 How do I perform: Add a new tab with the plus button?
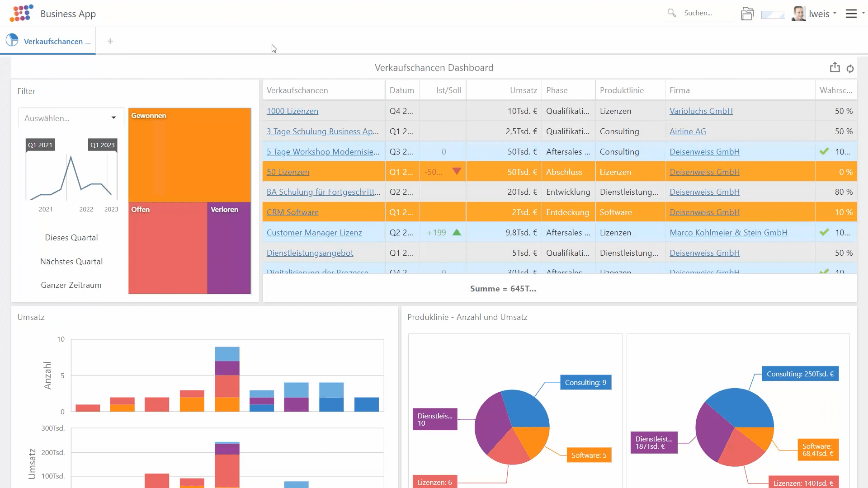[110, 41]
